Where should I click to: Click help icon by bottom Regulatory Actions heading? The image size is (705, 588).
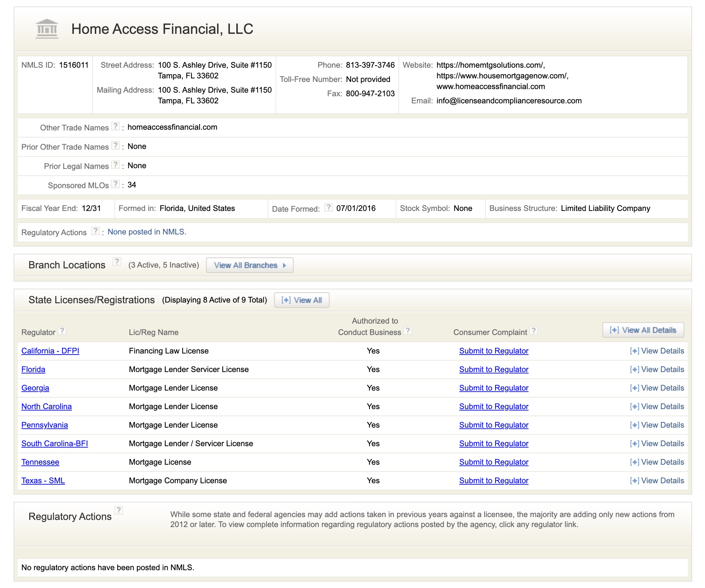119,511
